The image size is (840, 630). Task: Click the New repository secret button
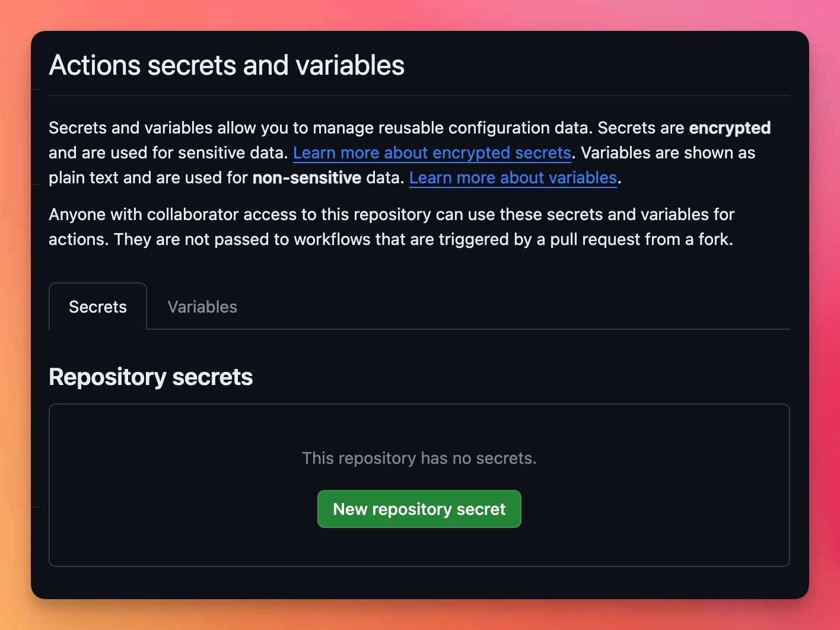pyautogui.click(x=419, y=509)
